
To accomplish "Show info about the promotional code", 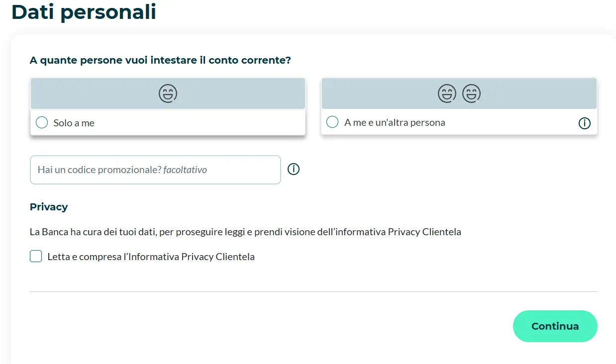I will point(294,170).
